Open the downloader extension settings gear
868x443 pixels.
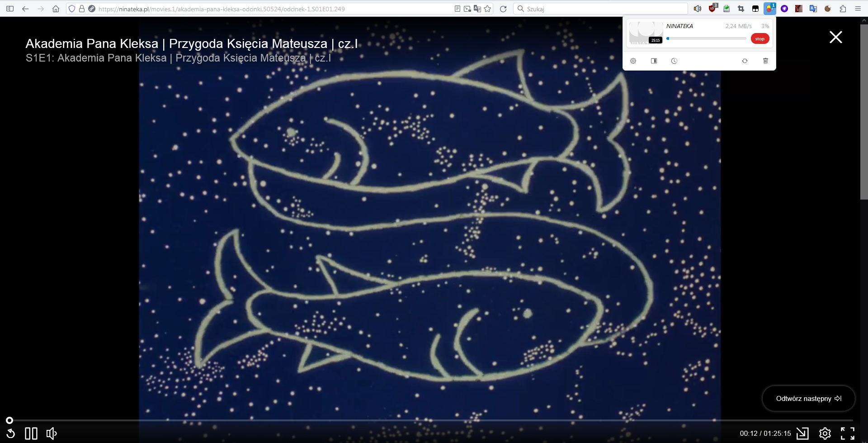pyautogui.click(x=633, y=61)
